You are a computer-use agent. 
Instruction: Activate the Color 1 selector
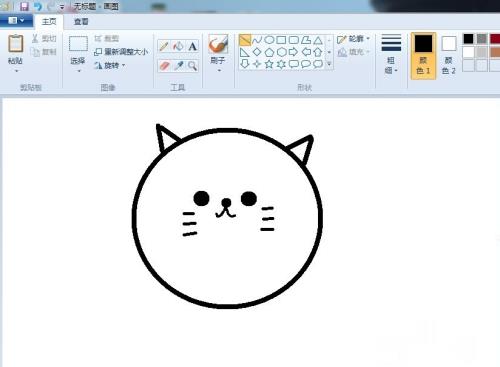point(423,56)
